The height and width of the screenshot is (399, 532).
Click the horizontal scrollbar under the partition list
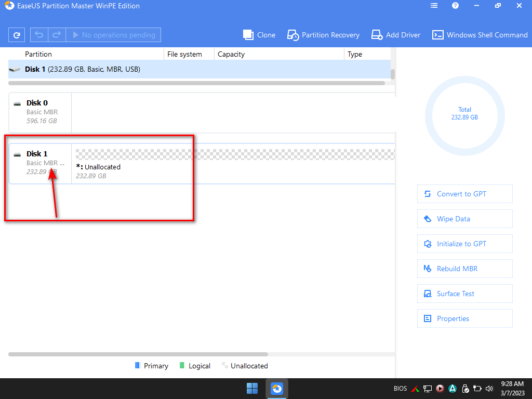[x=196, y=83]
